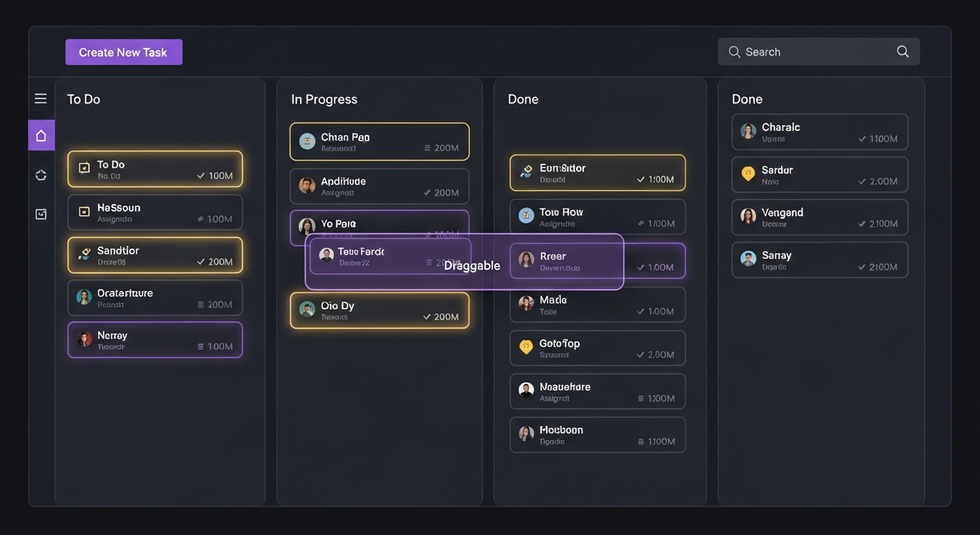Click the 2.80M value on GotoTop card
Image resolution: width=980 pixels, height=535 pixels.
pyautogui.click(x=661, y=355)
